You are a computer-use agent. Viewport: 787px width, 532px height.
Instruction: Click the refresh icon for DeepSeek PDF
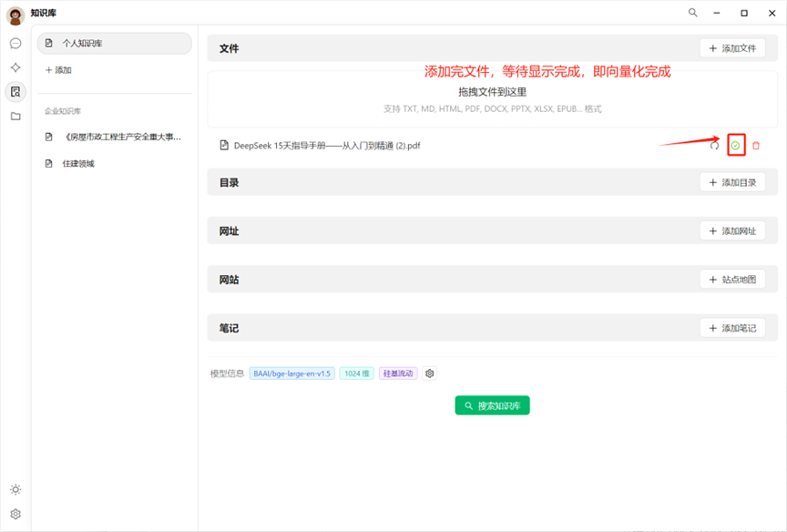point(714,146)
